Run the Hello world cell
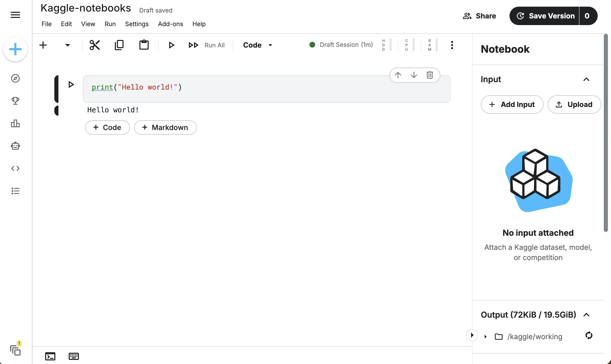This screenshot has height=364, width=611. coord(71,84)
